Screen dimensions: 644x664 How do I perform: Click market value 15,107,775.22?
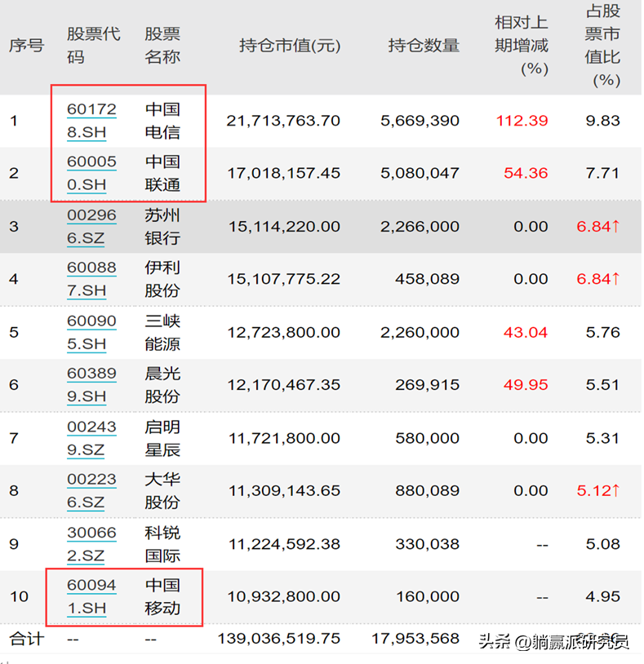click(x=283, y=279)
